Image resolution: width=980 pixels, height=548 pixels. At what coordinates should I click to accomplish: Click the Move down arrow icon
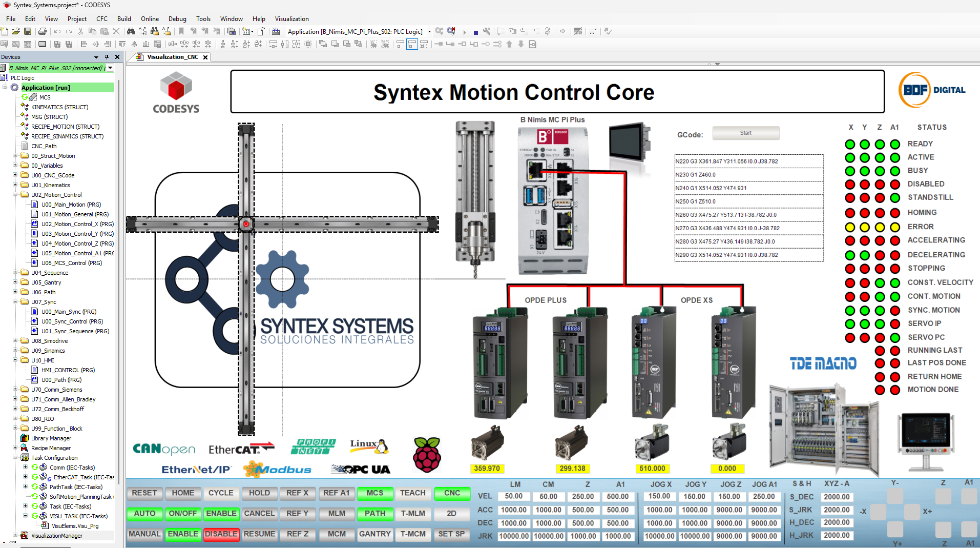521,44
